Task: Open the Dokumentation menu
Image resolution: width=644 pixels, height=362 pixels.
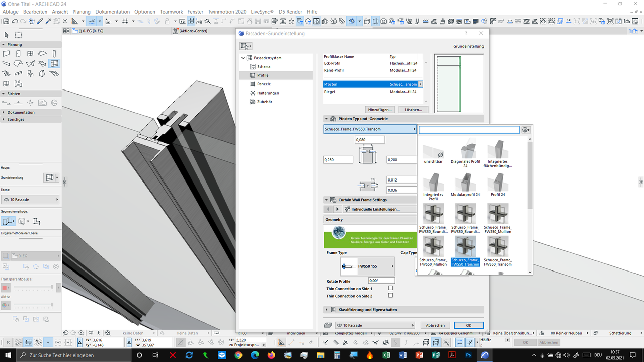Action: coord(112,12)
